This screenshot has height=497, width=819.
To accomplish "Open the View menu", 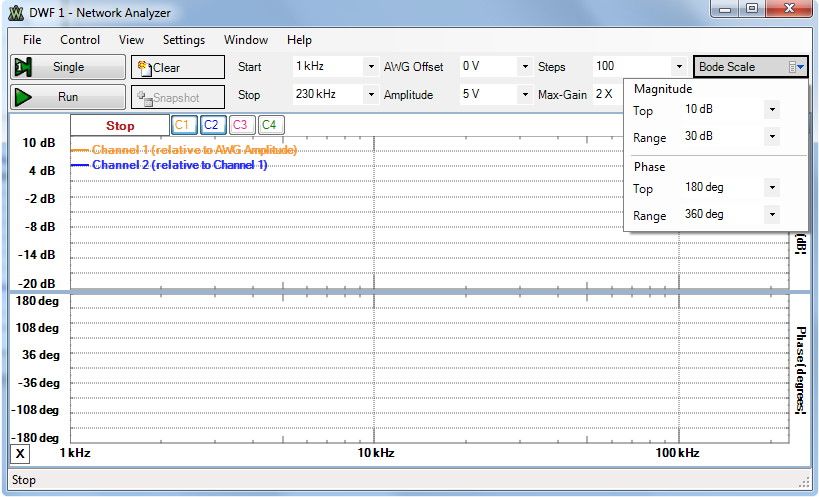I will tap(131, 40).
